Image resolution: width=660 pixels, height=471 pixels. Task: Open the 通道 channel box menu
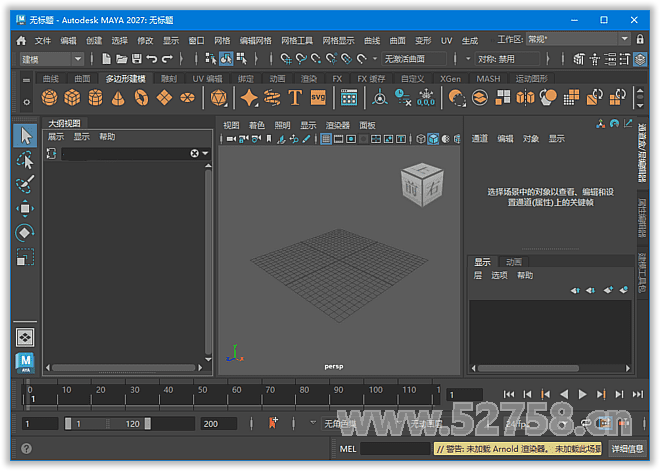pos(479,138)
